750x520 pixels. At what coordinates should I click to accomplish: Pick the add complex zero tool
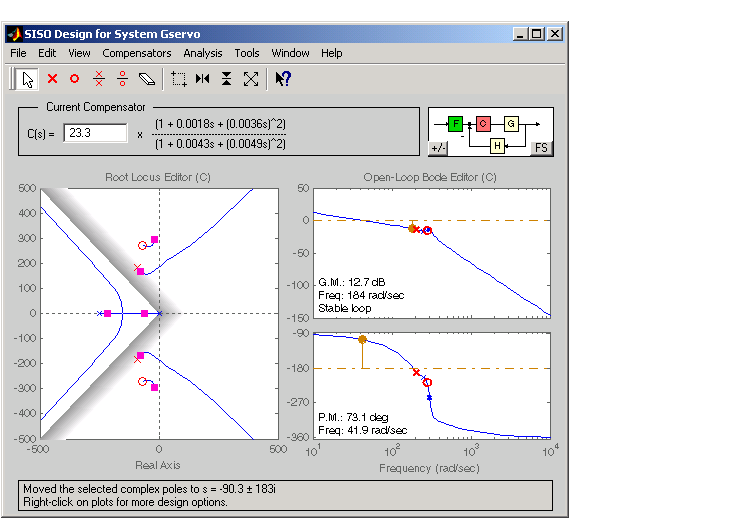tap(122, 78)
